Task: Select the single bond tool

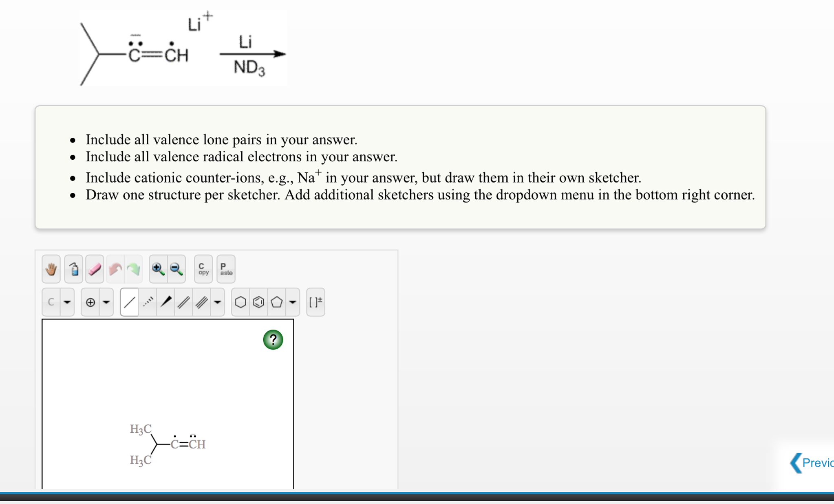Action: [129, 302]
